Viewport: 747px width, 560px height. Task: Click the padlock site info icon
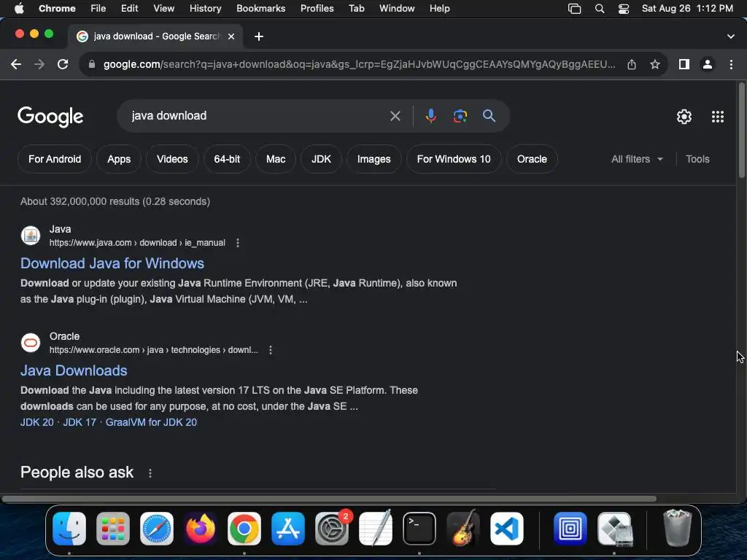click(92, 64)
